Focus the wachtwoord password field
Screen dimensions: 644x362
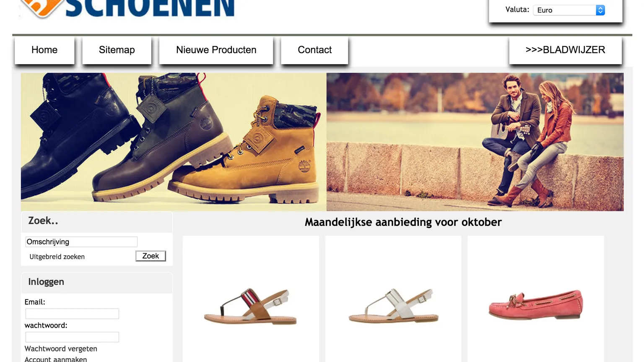point(72,337)
